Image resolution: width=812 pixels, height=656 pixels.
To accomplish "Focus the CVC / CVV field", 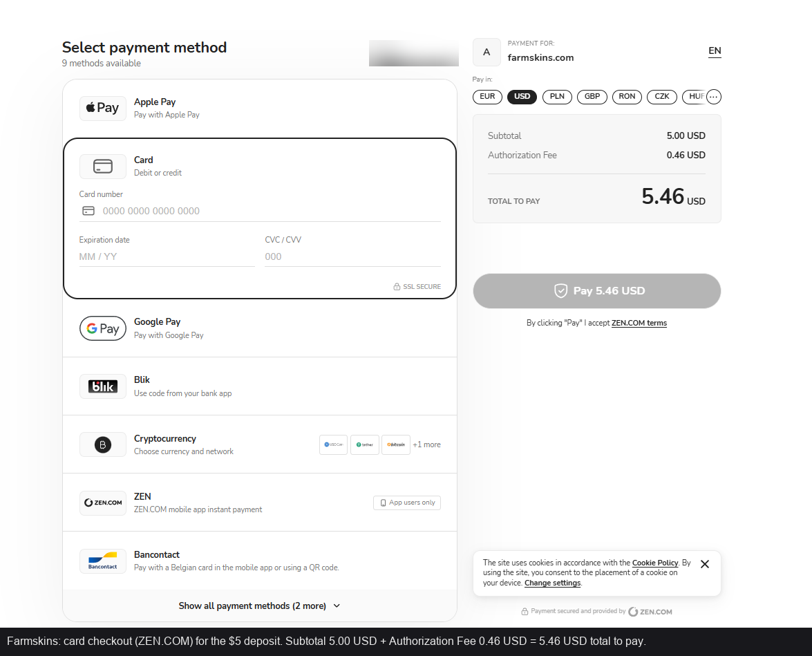I will [x=352, y=256].
